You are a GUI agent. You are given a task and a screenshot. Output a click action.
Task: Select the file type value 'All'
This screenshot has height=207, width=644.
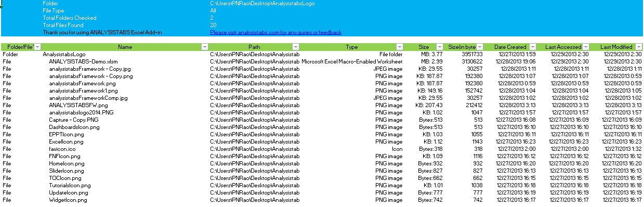click(x=213, y=10)
